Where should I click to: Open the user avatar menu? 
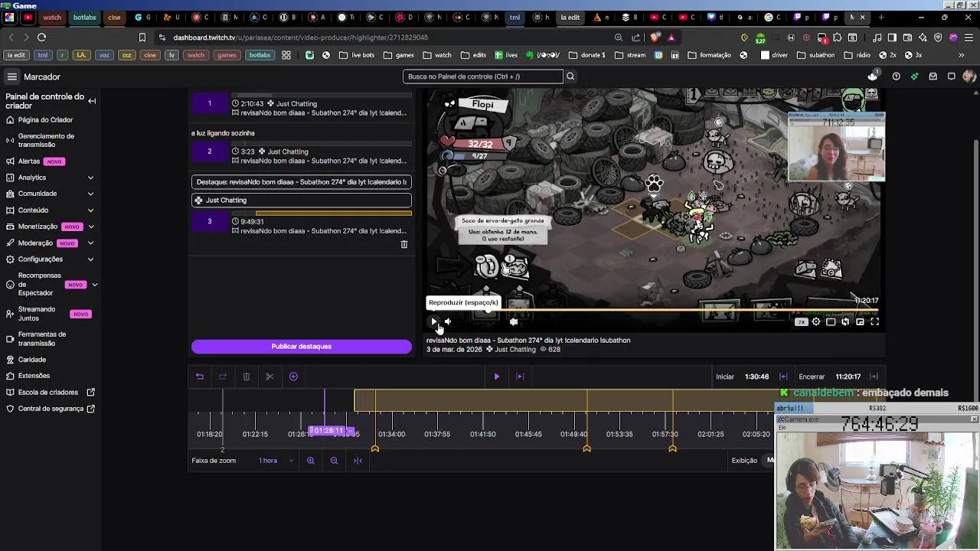[x=969, y=77]
